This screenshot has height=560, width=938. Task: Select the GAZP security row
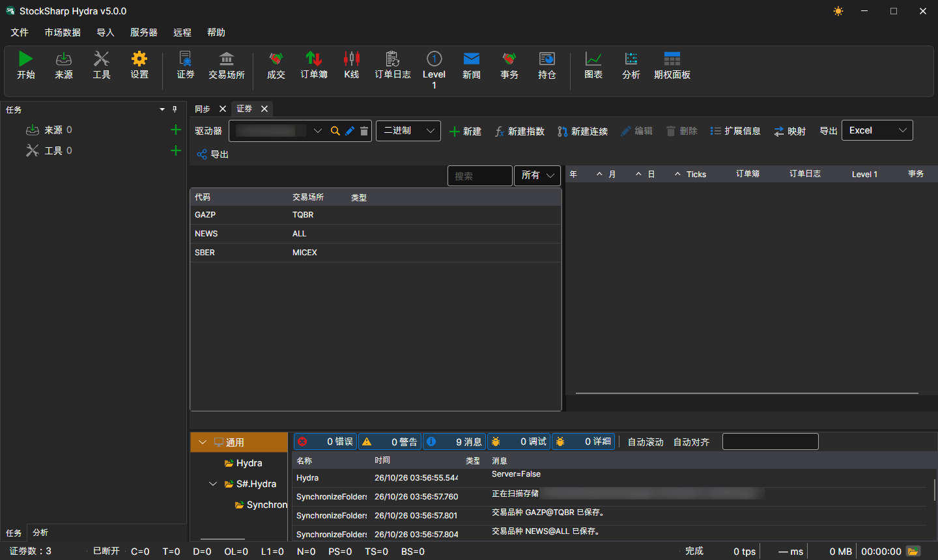[375, 215]
